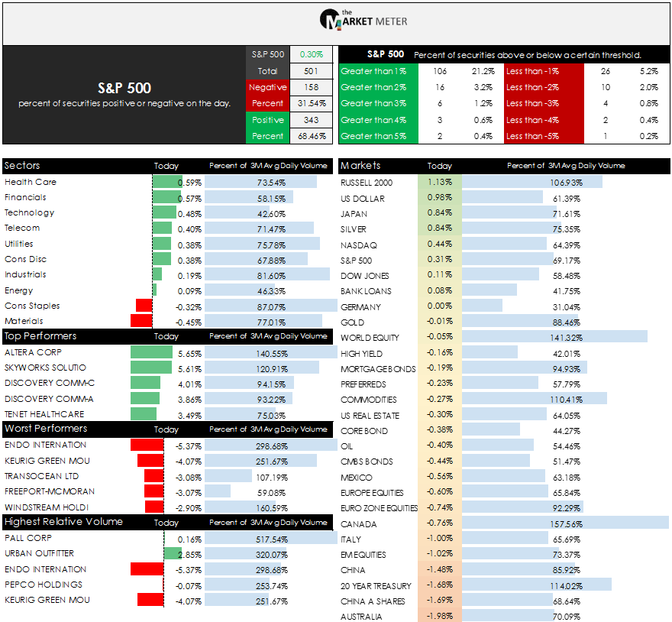This screenshot has height=622, width=672.
Task: Select Utilities volume 75.78%
Action: click(271, 245)
